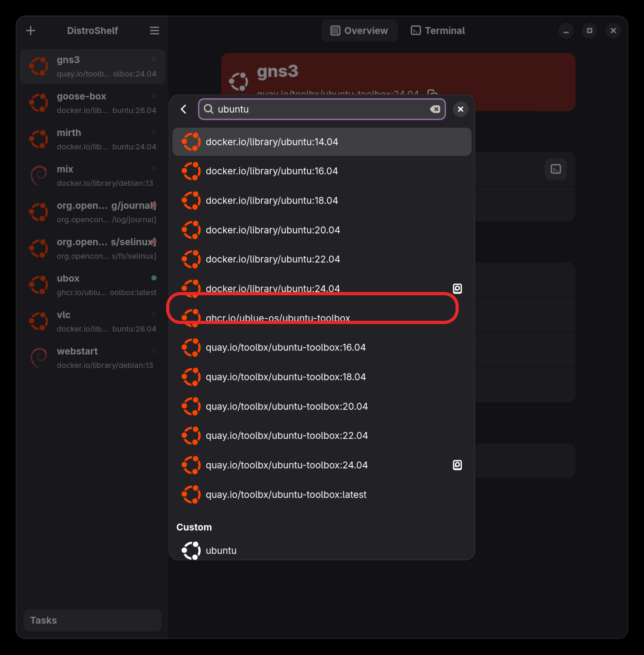
Task: Click the gns3 header Ubuntu logo
Action: [x=238, y=81]
